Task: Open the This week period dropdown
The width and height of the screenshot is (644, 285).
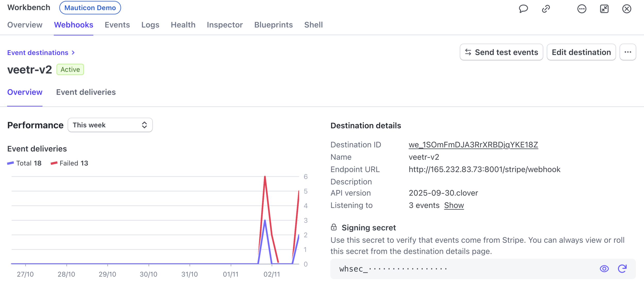Action: click(x=110, y=125)
